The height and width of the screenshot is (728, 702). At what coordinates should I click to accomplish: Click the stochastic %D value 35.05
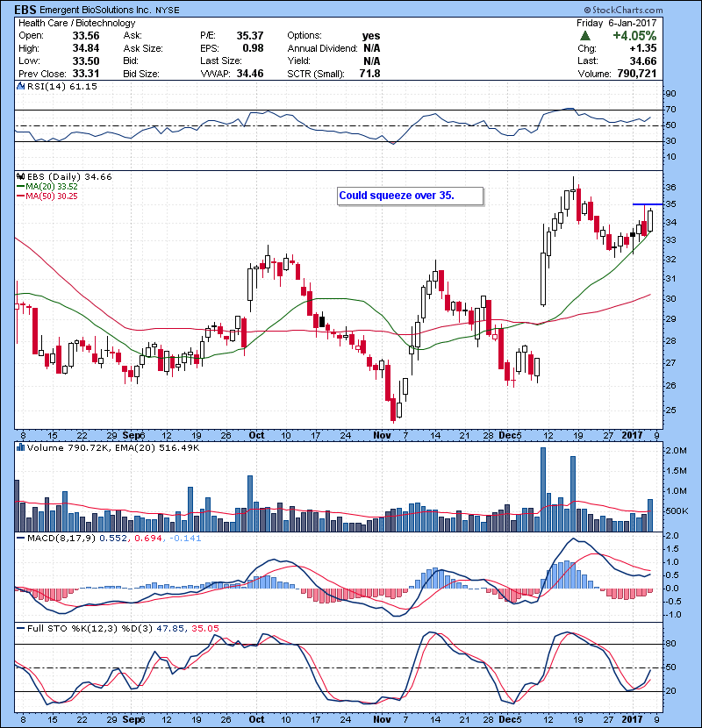point(204,629)
